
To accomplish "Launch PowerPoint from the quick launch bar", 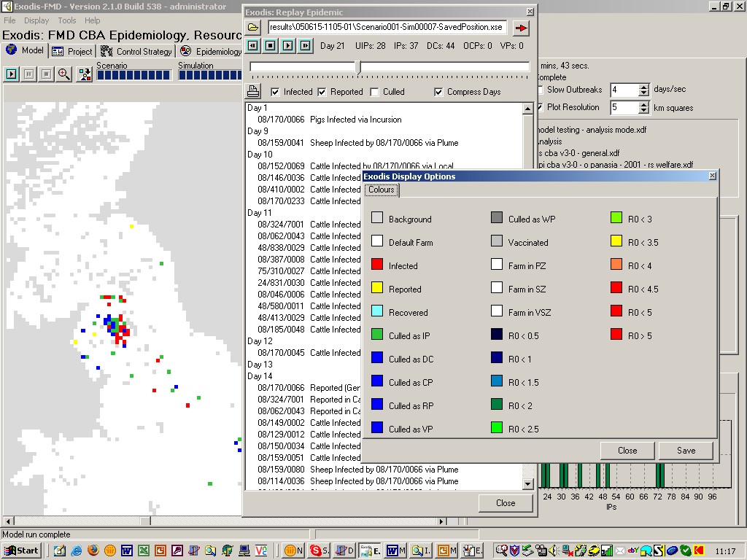I will coord(160,551).
